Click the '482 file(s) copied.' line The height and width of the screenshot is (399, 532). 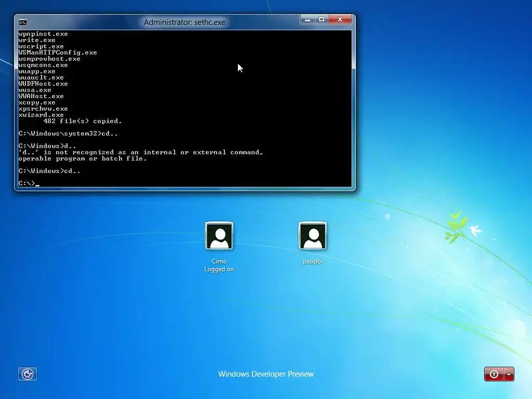pyautogui.click(x=83, y=121)
